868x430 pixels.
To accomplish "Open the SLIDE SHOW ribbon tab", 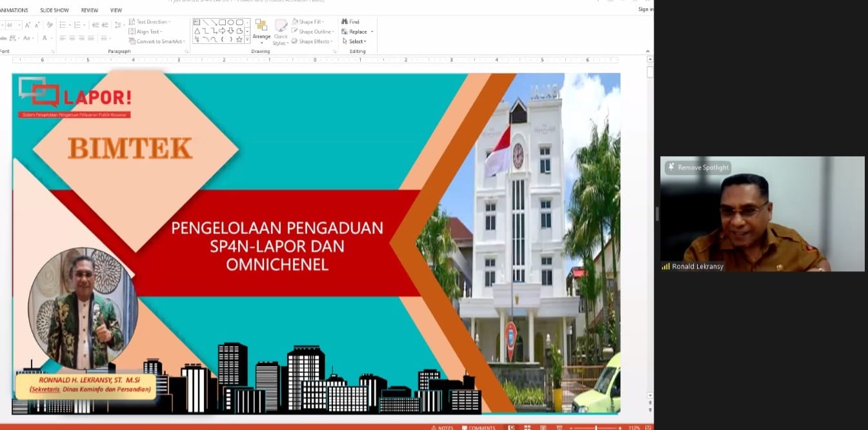I will click(x=54, y=10).
